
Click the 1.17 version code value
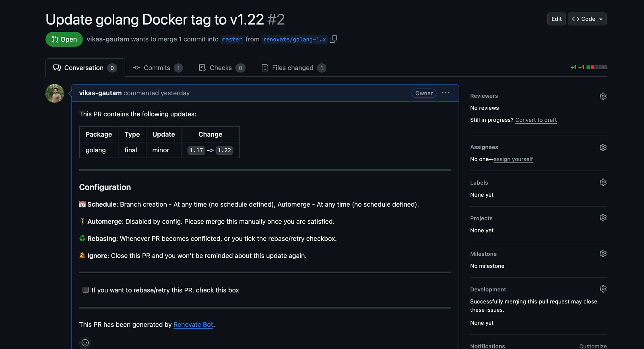tap(196, 150)
